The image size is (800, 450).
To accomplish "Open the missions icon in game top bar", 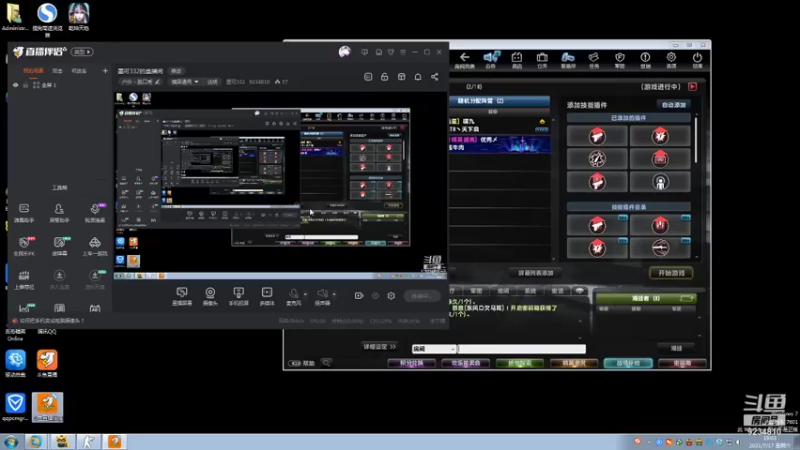I will [x=594, y=60].
